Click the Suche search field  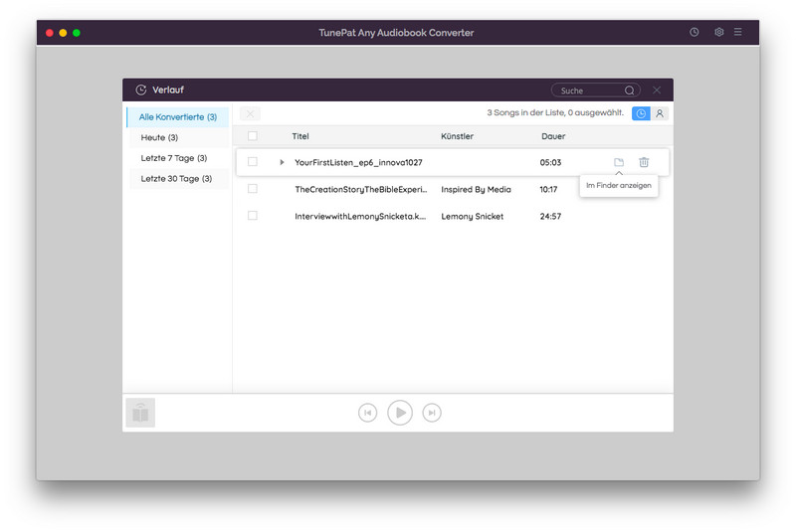pos(595,90)
